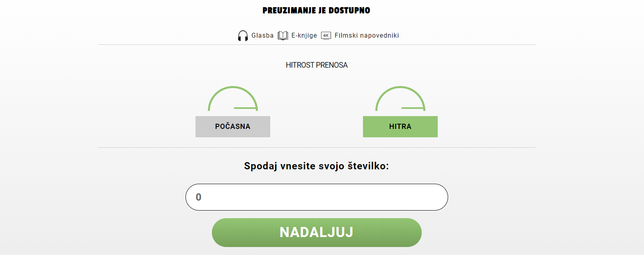Click the needle of the HITRA gauge

point(412,108)
